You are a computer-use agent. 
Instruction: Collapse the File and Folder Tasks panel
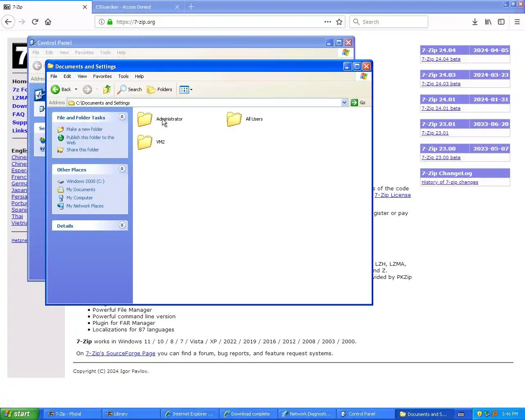pyautogui.click(x=122, y=117)
